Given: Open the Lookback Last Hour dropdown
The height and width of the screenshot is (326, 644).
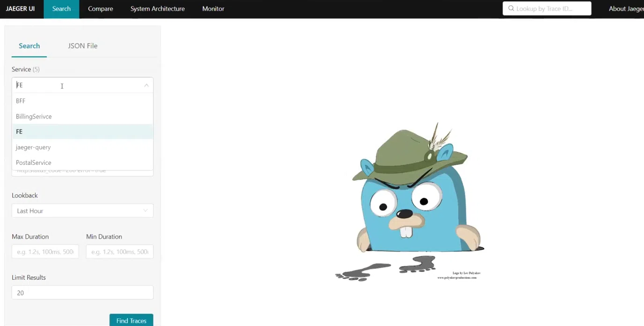Looking at the screenshot, I should tap(82, 211).
